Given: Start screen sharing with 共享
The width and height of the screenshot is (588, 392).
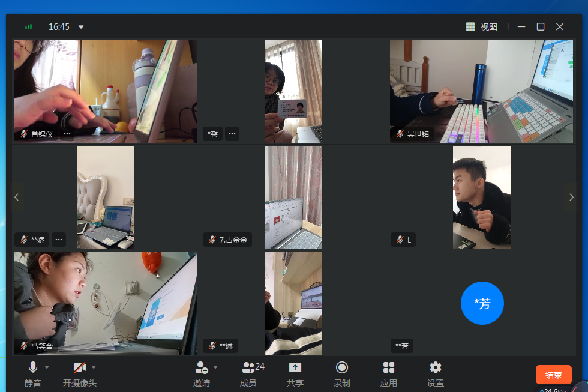Looking at the screenshot, I should pos(295,373).
